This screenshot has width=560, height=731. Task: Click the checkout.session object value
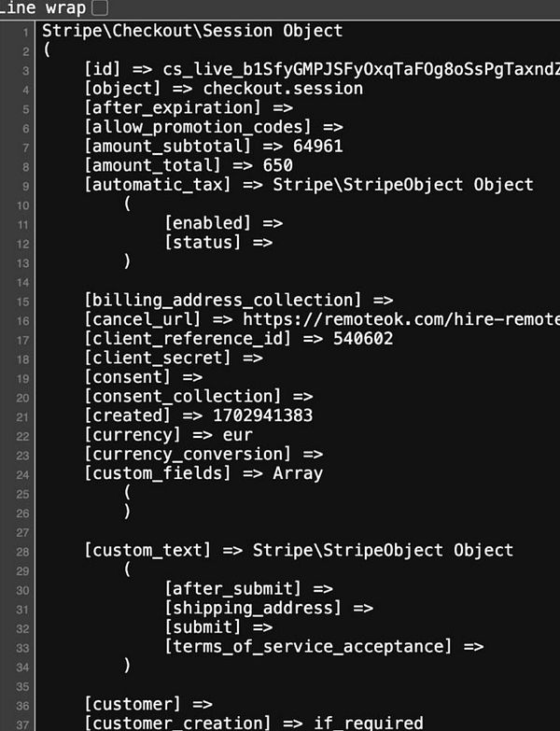click(283, 89)
